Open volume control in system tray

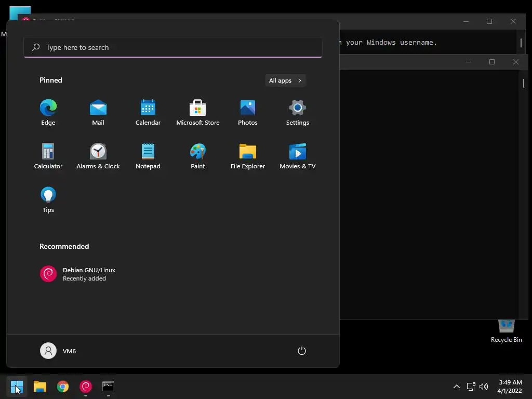[x=484, y=387]
